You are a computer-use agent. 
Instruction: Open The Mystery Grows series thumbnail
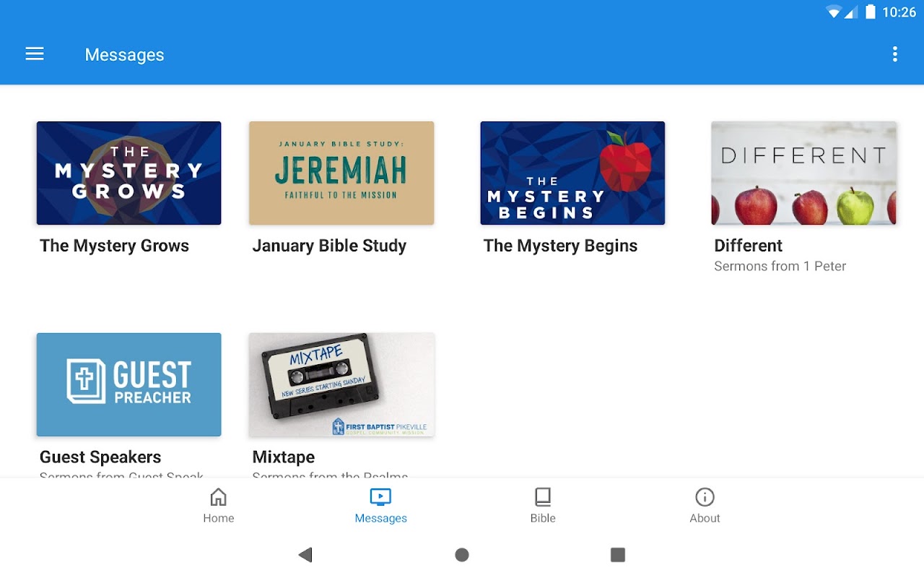(x=129, y=173)
